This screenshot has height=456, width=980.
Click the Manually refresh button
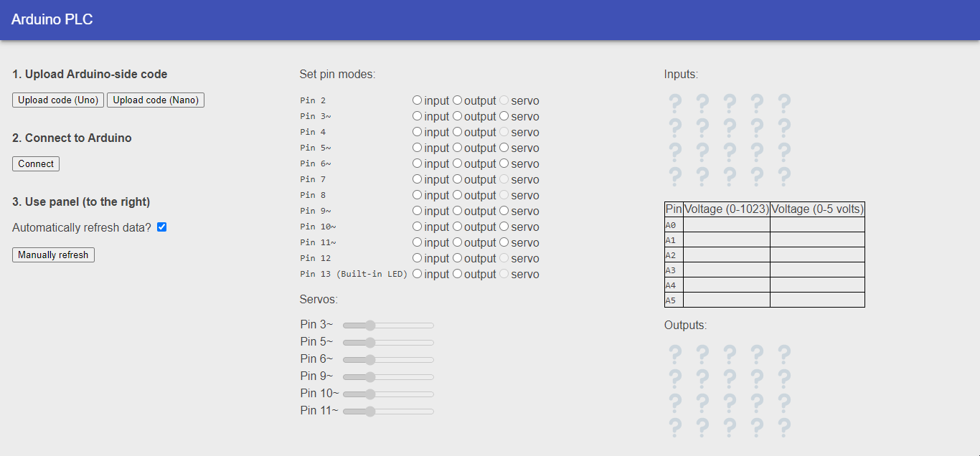click(x=53, y=255)
